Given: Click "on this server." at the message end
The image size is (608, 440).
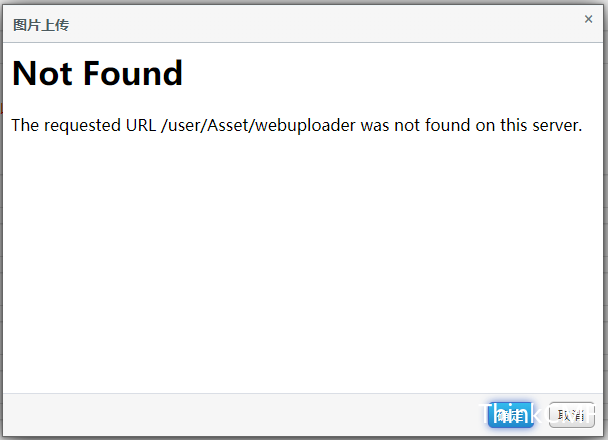Looking at the screenshot, I should pos(529,126).
